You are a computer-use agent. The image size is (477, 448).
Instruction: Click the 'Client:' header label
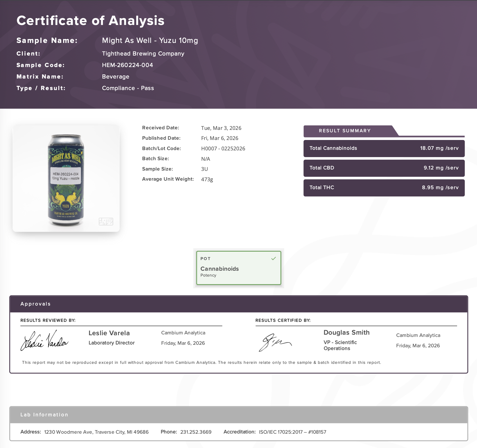[28, 54]
